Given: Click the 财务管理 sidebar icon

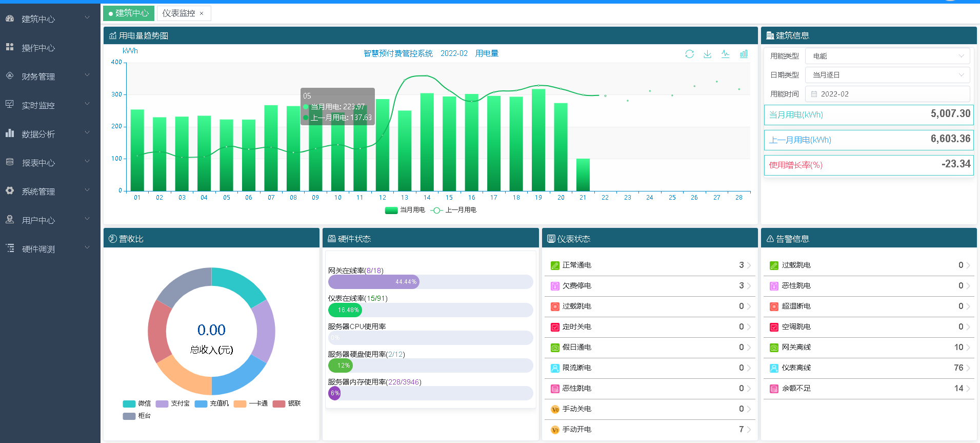Looking at the screenshot, I should click(10, 75).
